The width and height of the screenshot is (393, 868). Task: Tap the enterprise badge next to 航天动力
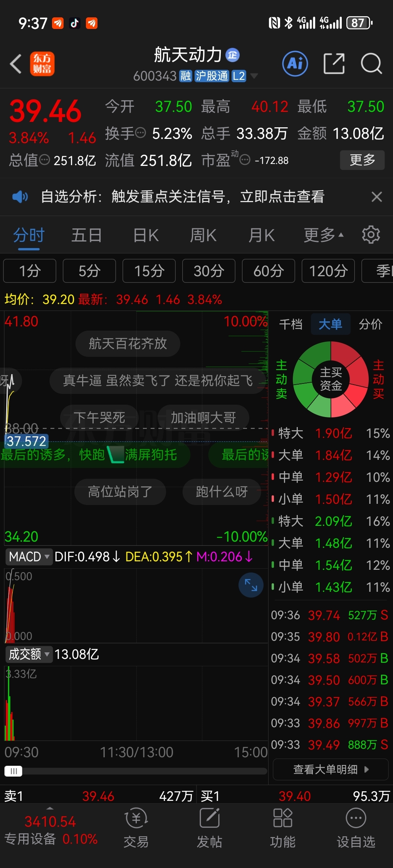click(x=232, y=55)
